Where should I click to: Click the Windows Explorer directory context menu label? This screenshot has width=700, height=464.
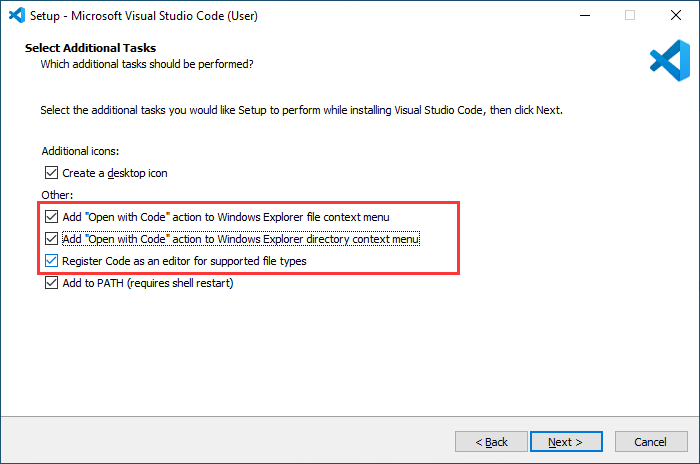[x=241, y=239]
